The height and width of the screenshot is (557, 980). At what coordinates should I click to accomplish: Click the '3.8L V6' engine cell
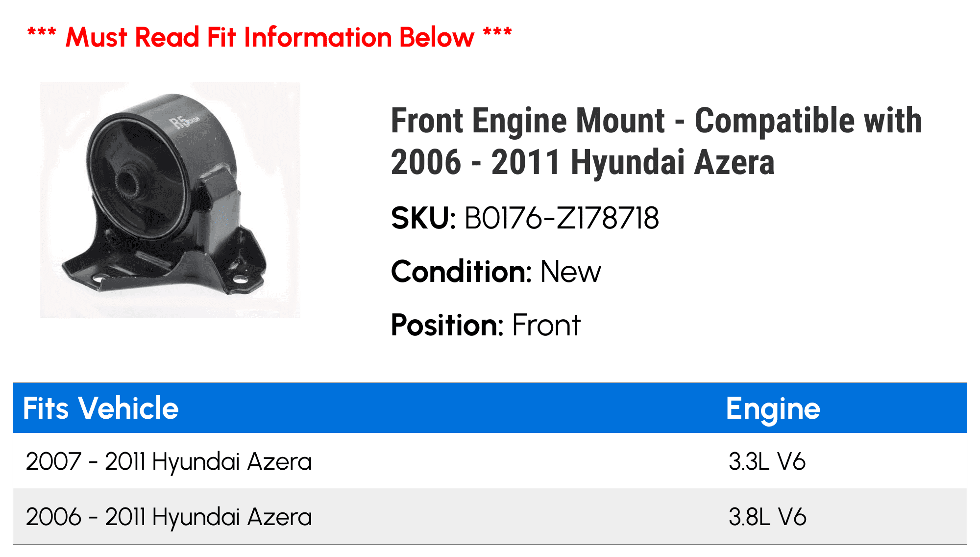click(767, 517)
